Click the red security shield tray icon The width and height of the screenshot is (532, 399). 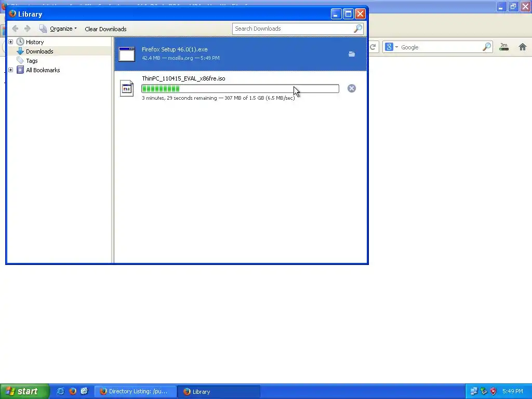point(494,391)
